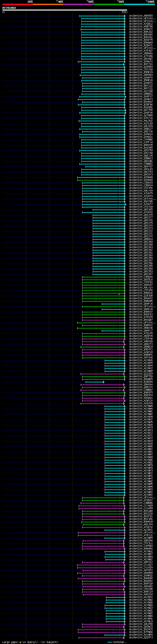Screen dimensions: 157x644
Task: Select hit UniRef100_B2BA72
Action: (141, 29)
